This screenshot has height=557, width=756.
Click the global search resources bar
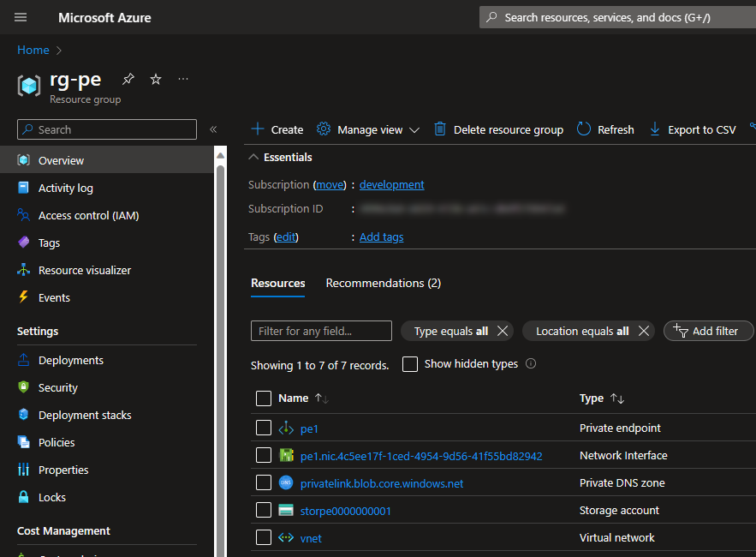pos(617,17)
